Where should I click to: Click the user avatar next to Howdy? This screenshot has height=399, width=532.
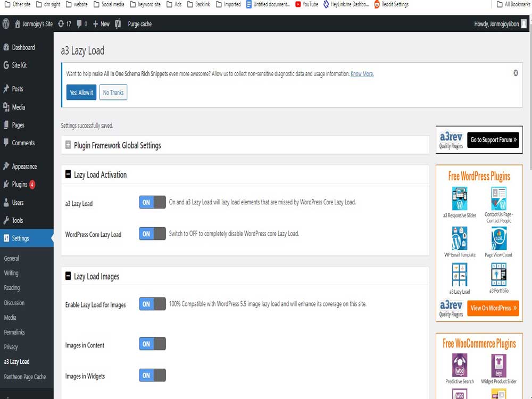[x=524, y=24]
